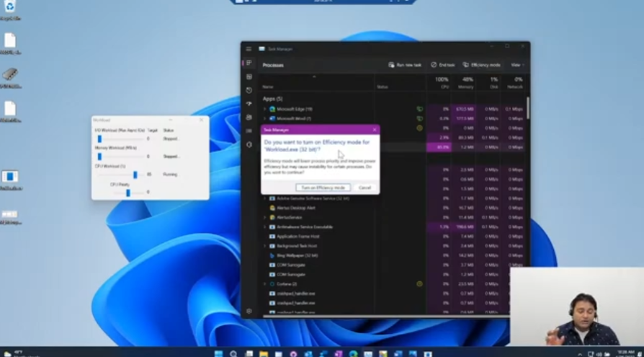Select Processes page icon in Task Manager sidebar
Image resolution: width=644 pixels, height=357 pixels.
249,63
